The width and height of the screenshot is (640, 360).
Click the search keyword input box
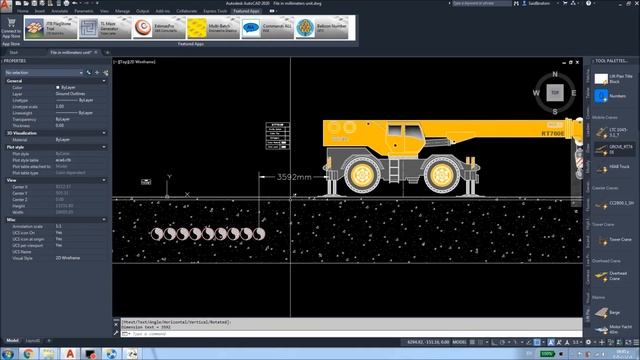point(482,3)
